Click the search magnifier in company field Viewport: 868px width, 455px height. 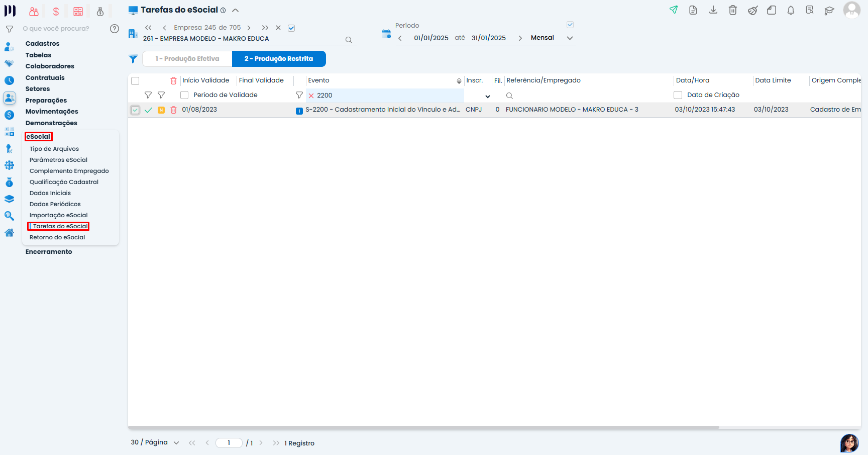click(x=349, y=40)
